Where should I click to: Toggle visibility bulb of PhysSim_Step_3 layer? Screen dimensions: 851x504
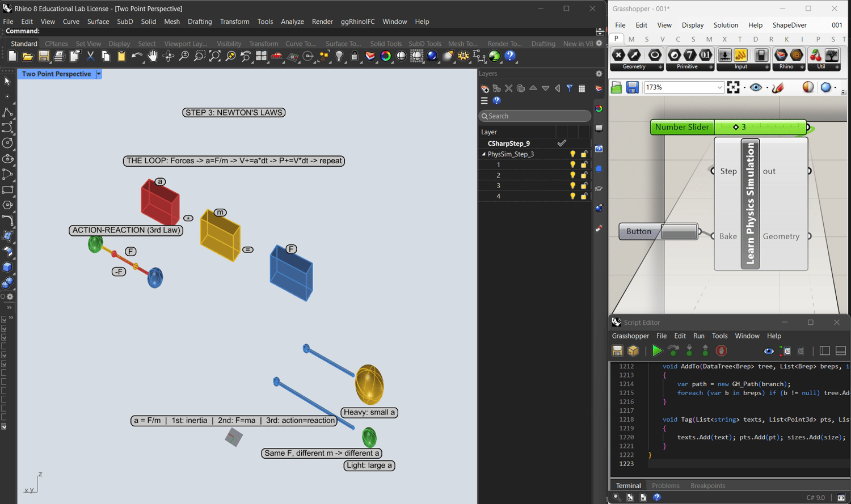572,154
